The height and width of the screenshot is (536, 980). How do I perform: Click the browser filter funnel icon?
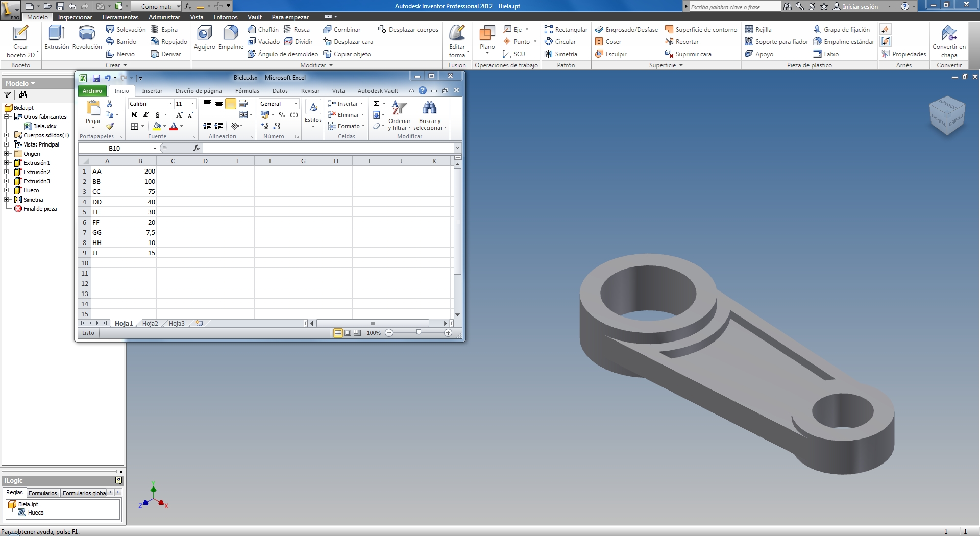(7, 95)
